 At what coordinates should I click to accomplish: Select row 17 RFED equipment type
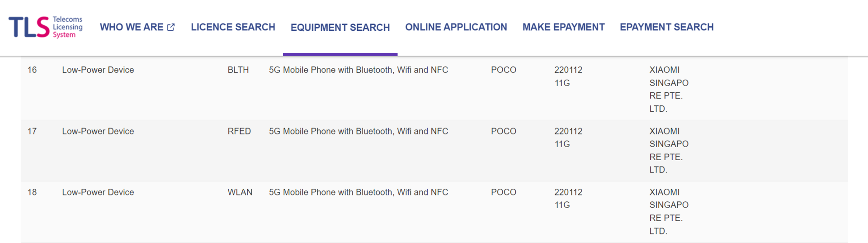pos(239,131)
